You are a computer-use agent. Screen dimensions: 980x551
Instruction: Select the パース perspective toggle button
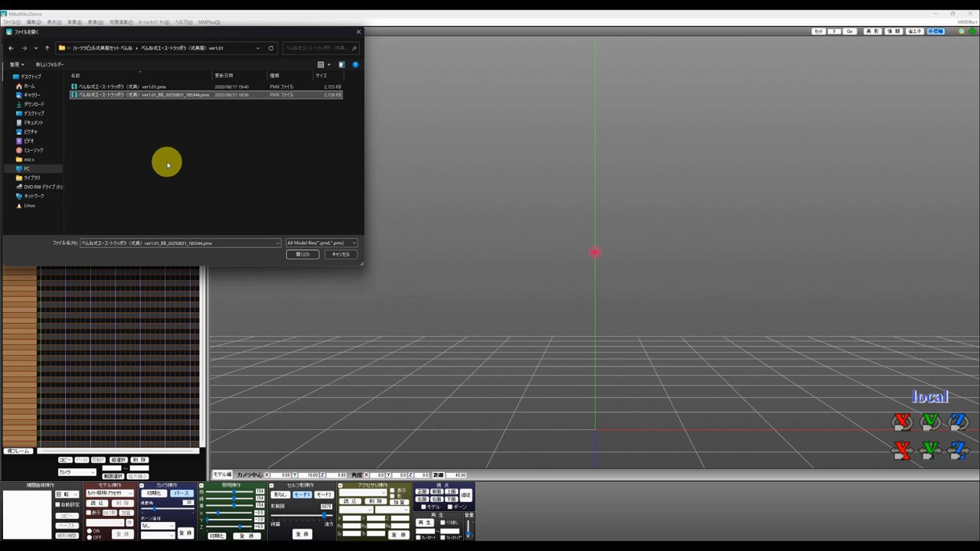point(181,494)
